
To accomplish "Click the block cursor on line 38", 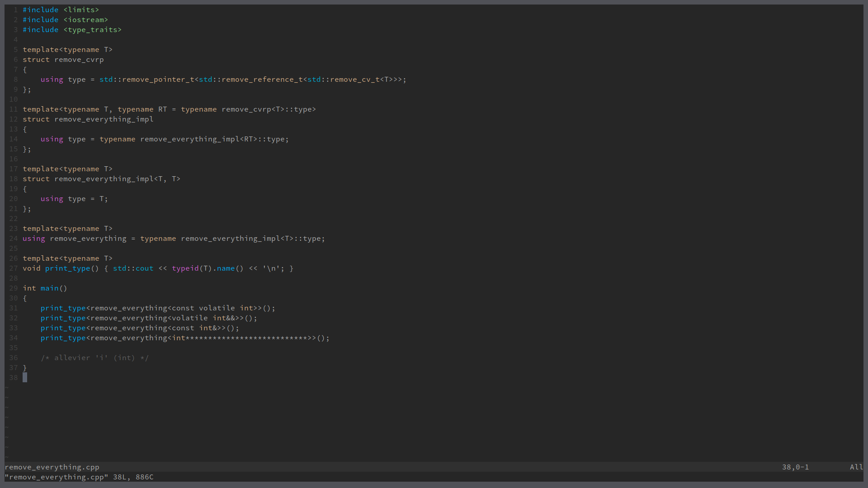I will click(x=25, y=378).
